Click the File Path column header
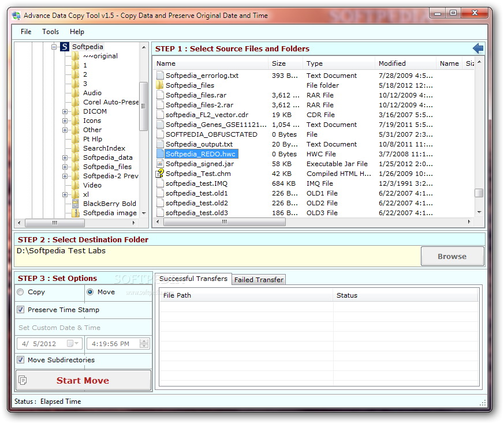 point(246,295)
